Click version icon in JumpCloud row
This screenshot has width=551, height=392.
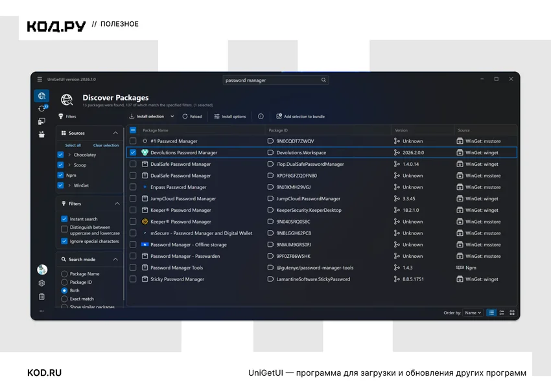(397, 198)
